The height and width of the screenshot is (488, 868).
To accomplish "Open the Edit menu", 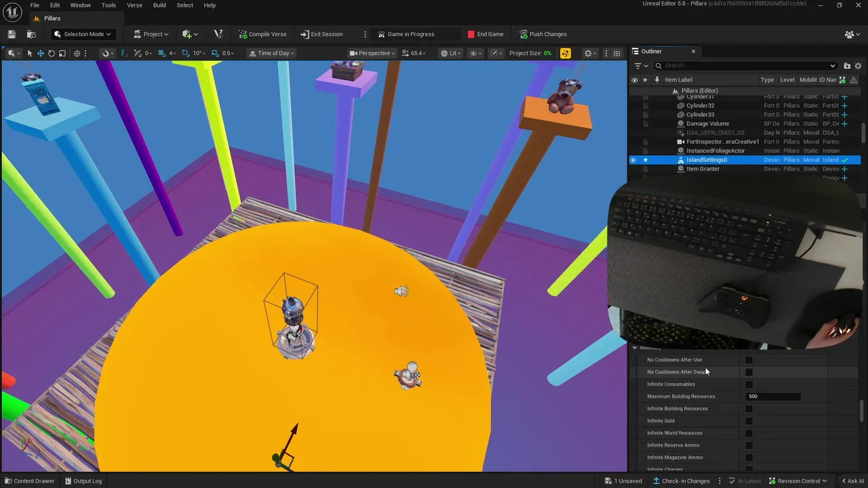I will pyautogui.click(x=55, y=5).
